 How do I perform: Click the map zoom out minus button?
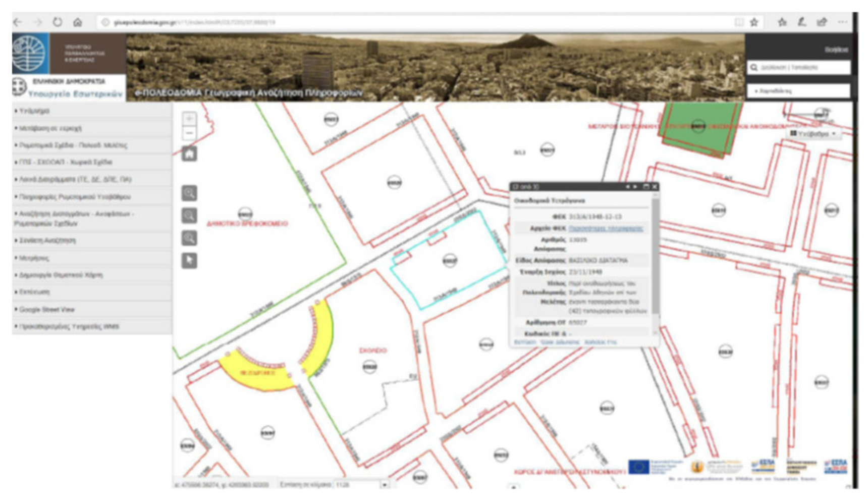coord(189,133)
